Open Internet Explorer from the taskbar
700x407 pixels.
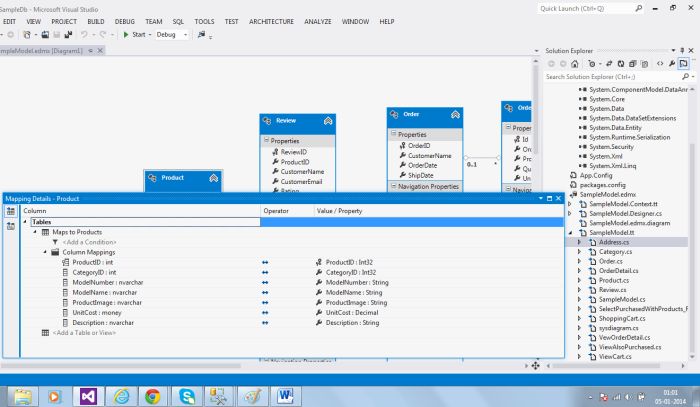pos(121,396)
